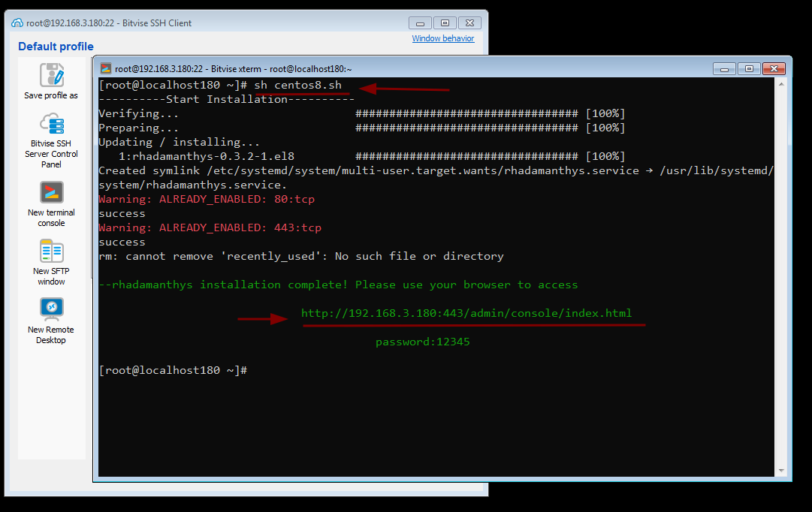Click the 'rhadamanthys installation complete' message
The image size is (812, 512).
coord(338,285)
